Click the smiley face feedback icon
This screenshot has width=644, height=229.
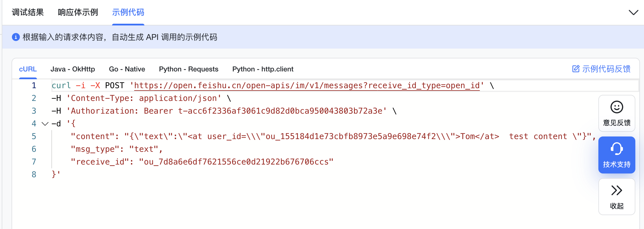click(617, 107)
